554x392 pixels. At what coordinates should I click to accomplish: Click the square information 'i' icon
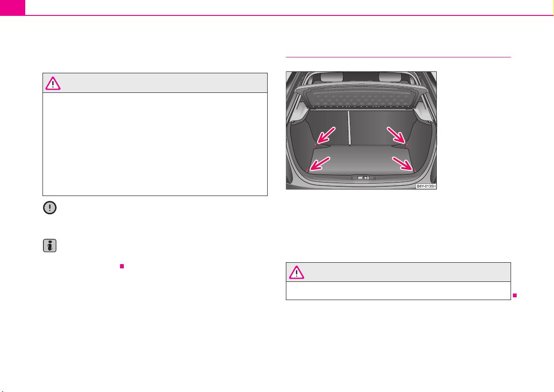click(x=50, y=245)
